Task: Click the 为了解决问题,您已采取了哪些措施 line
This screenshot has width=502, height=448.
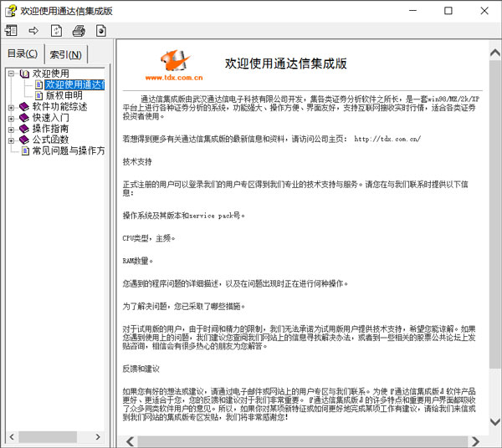Action: coord(184,307)
